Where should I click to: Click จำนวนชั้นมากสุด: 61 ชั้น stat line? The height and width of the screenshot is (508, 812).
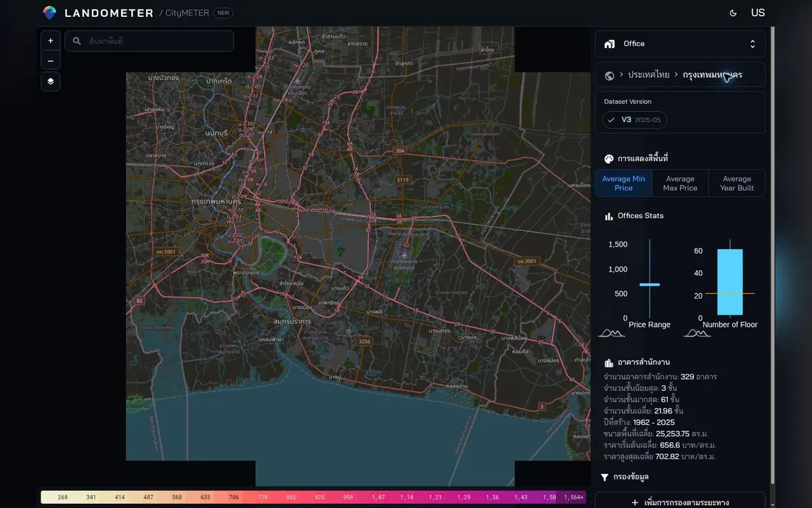click(x=641, y=400)
